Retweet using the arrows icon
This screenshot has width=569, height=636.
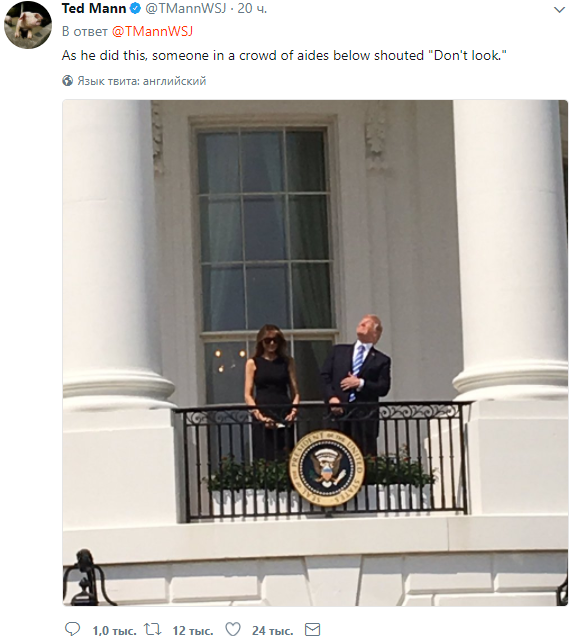click(153, 629)
